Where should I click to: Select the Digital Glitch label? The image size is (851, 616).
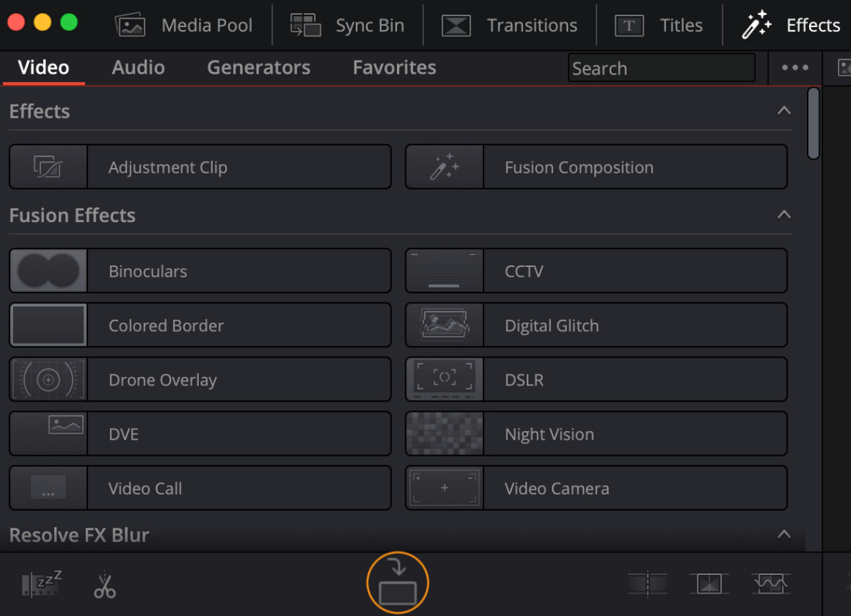(552, 326)
